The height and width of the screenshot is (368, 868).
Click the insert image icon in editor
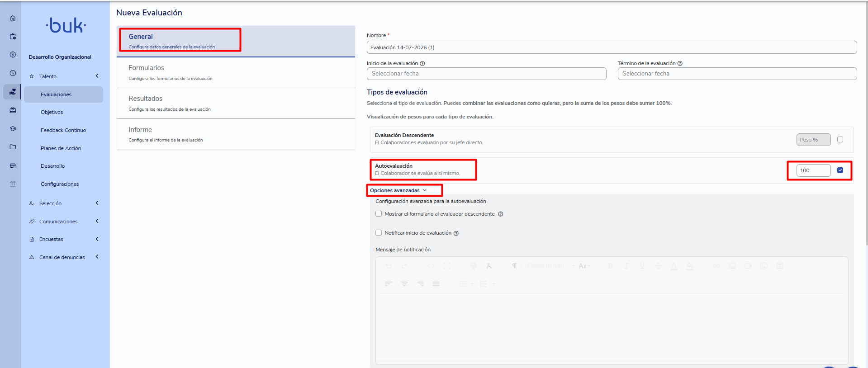click(732, 266)
